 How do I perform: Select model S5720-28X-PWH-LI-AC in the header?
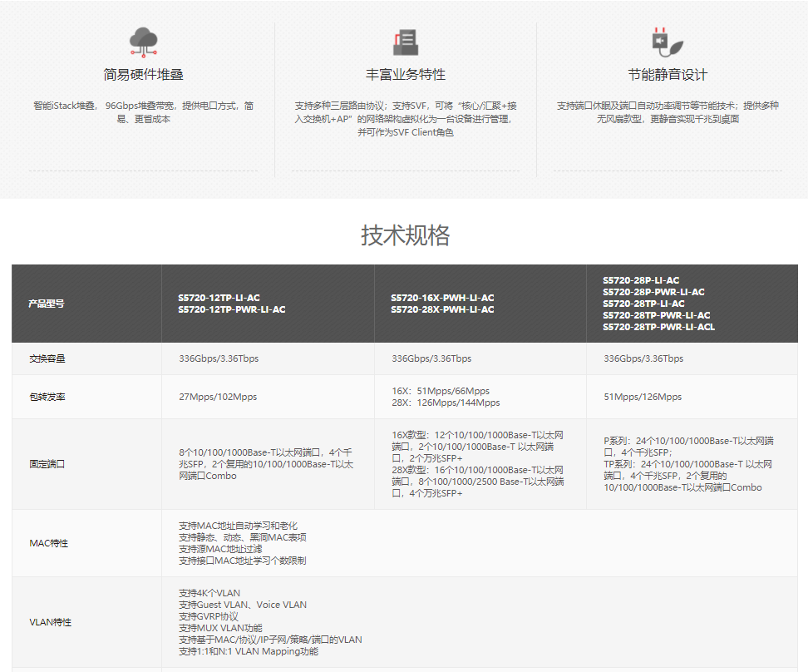pyautogui.click(x=442, y=309)
